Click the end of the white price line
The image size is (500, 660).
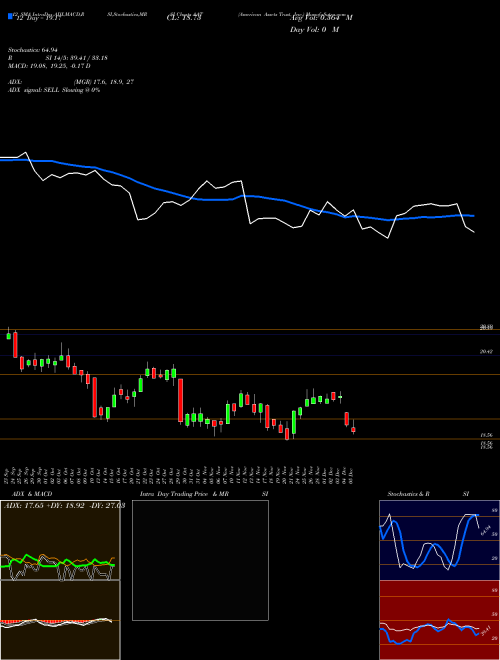coord(474,232)
